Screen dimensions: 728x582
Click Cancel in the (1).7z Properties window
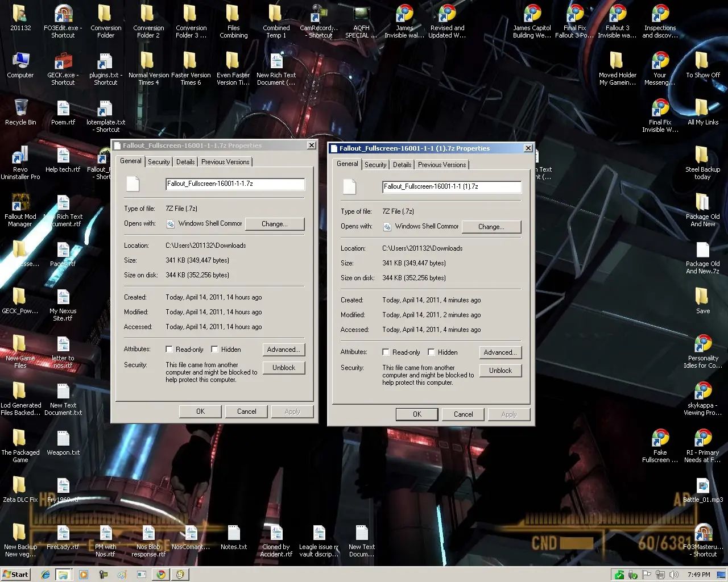464,414
